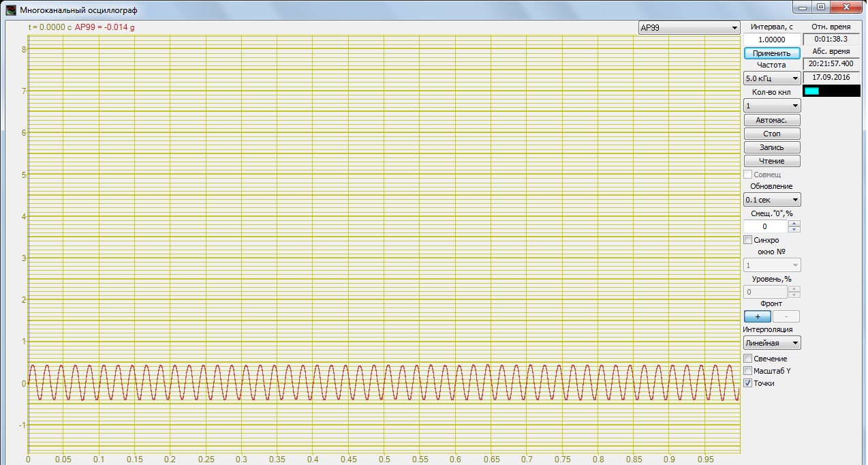Stop acquisition with the Стоп button
This screenshot has height=465, width=868.
point(772,134)
